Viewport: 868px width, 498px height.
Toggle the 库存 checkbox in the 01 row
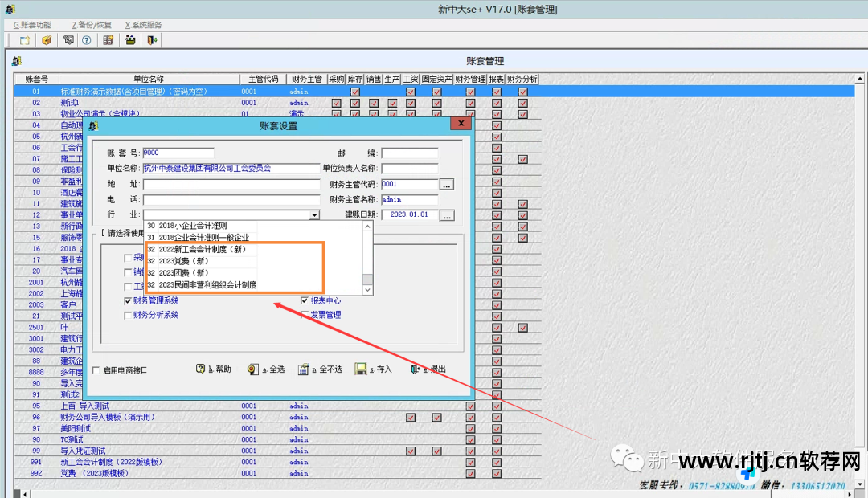coord(355,92)
